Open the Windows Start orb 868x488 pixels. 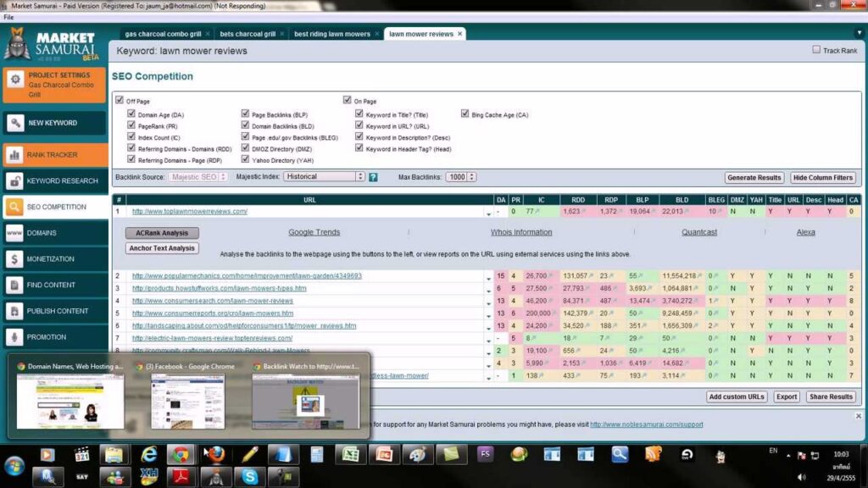click(14, 466)
